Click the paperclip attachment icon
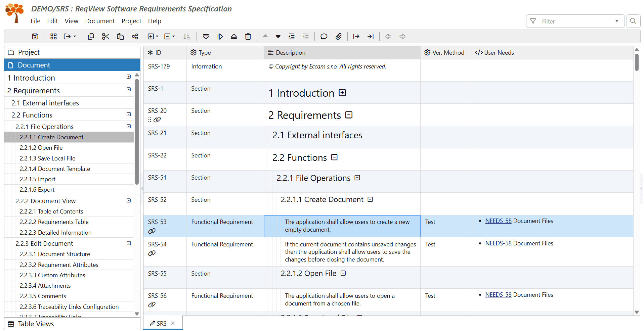The image size is (644, 331). [x=338, y=37]
